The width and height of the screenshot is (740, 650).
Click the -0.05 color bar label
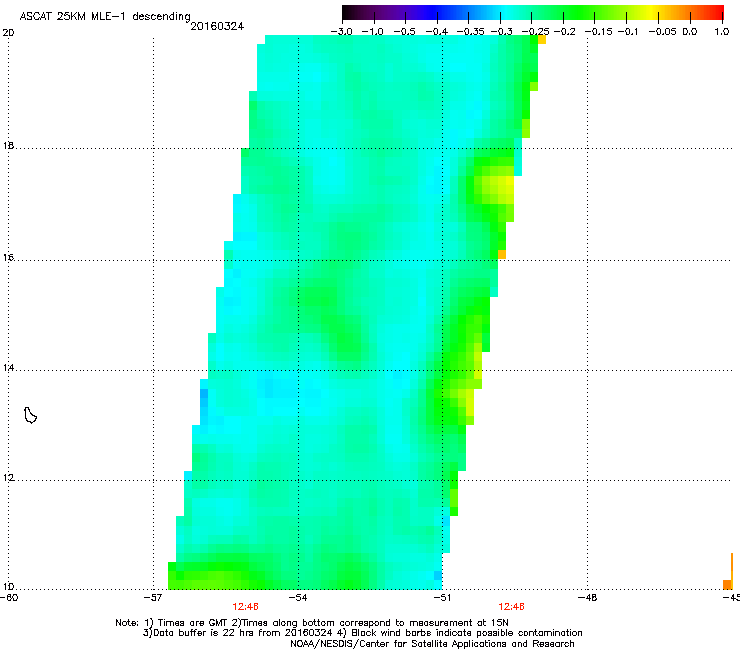click(x=662, y=32)
